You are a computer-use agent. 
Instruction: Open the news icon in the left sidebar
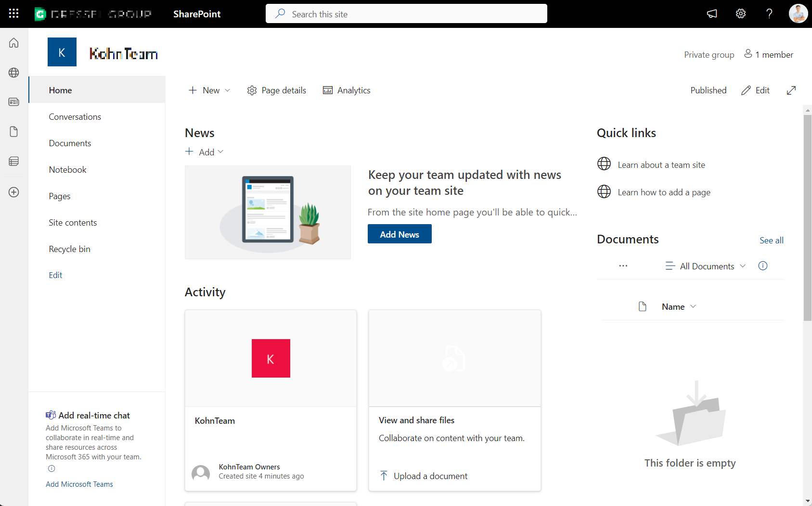click(13, 102)
